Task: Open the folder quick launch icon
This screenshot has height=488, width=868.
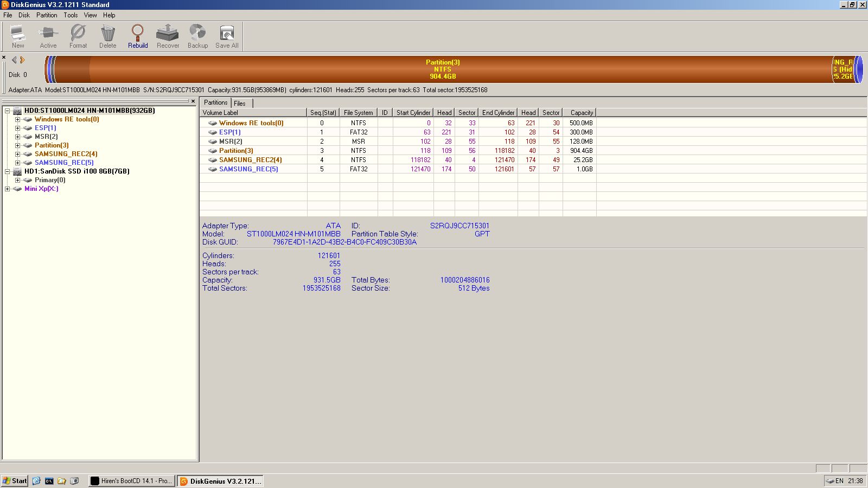Action: [62, 481]
